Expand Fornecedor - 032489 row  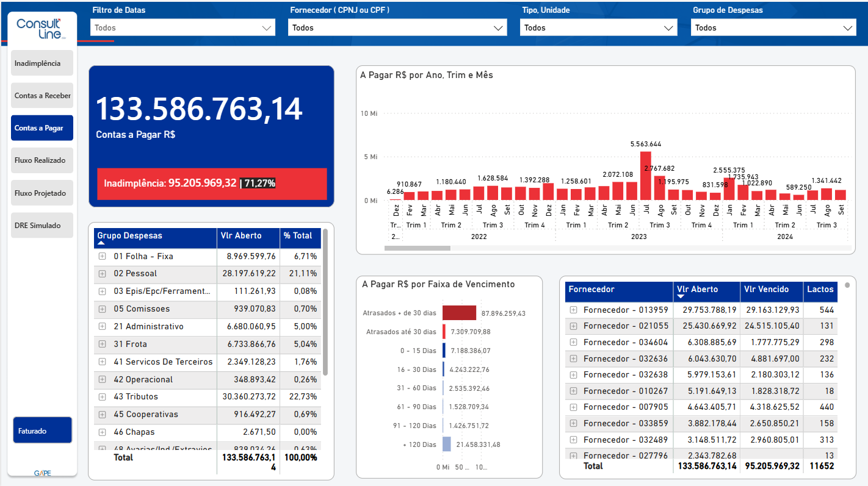pyautogui.click(x=573, y=440)
